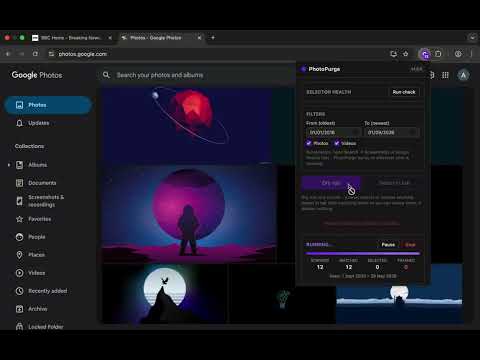
Task: Click the Albums icon in the sidebar
Action: [20, 165]
